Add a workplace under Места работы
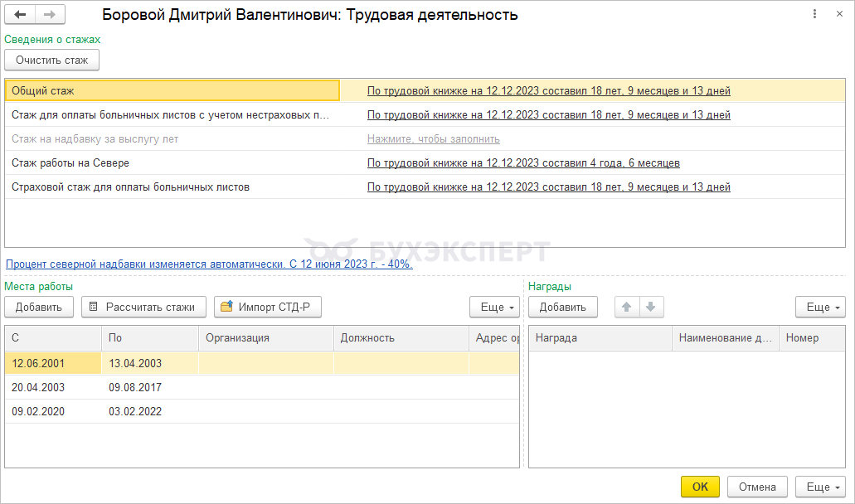This screenshot has width=855, height=504. click(39, 308)
